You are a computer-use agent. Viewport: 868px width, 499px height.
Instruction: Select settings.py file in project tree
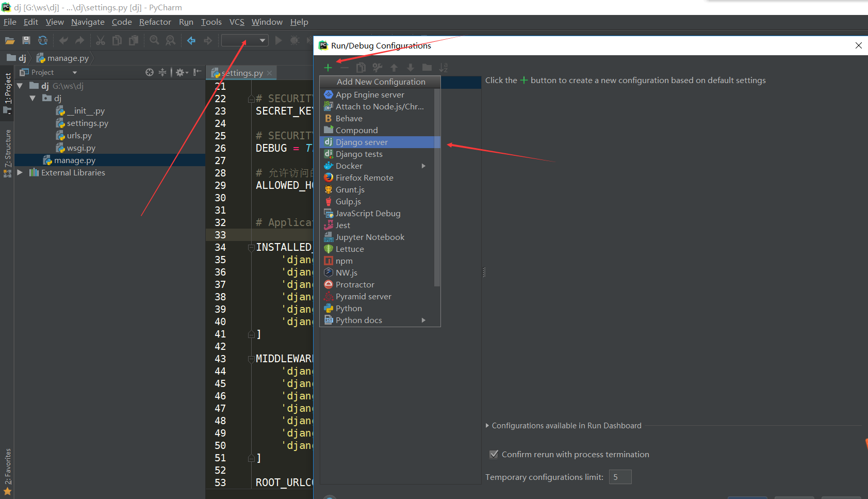[x=87, y=123]
